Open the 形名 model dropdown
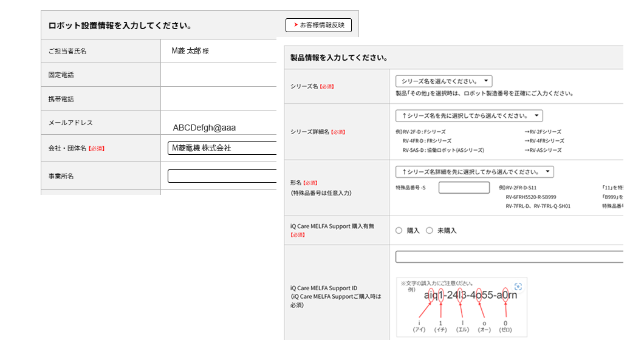 tap(474, 172)
